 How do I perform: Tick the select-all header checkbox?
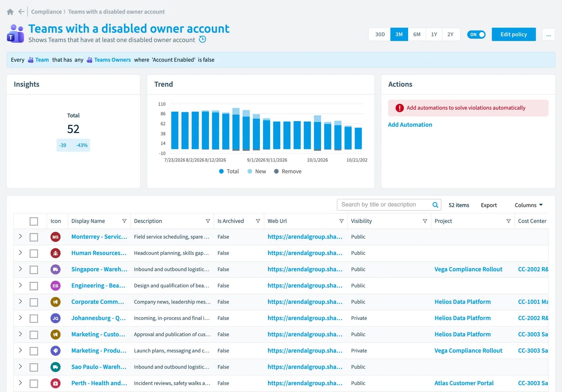click(x=34, y=221)
